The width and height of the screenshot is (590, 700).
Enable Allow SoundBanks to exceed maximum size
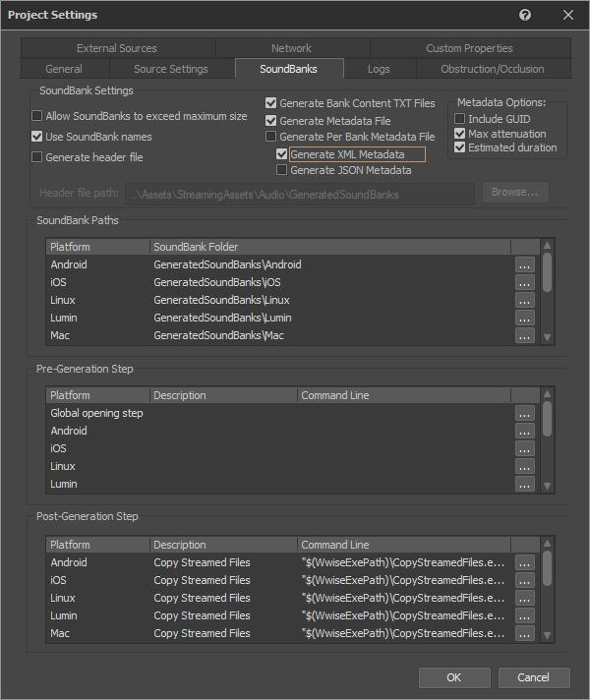pos(37,116)
